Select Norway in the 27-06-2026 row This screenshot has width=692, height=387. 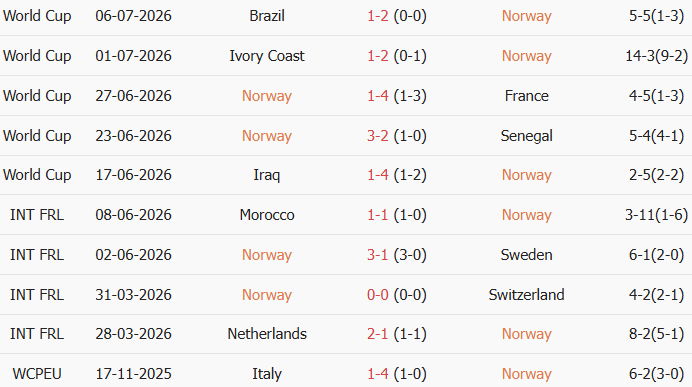click(267, 96)
